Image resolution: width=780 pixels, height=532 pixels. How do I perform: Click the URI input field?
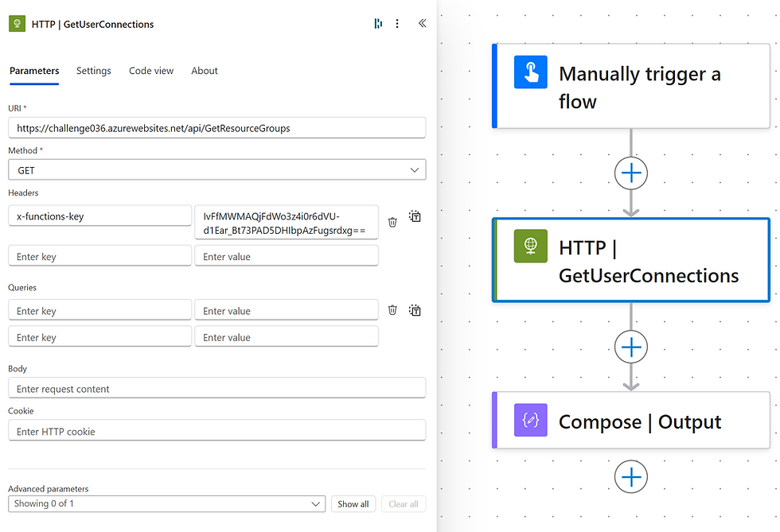click(216, 128)
